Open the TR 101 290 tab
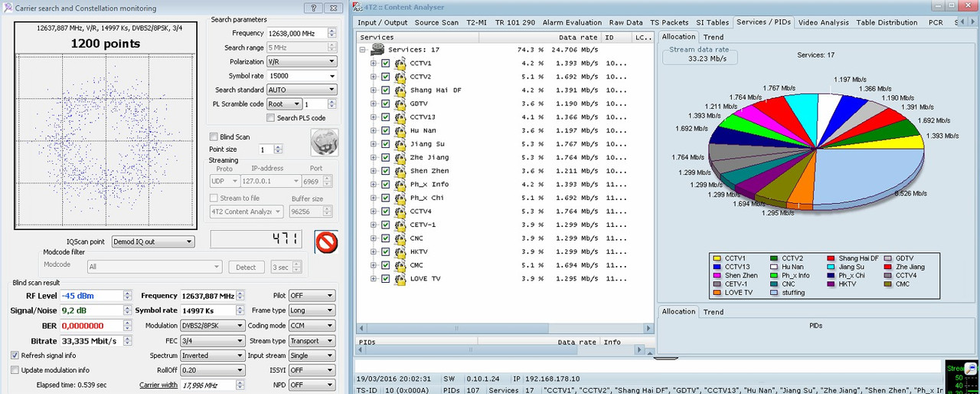The width and height of the screenshot is (980, 394). coord(515,22)
